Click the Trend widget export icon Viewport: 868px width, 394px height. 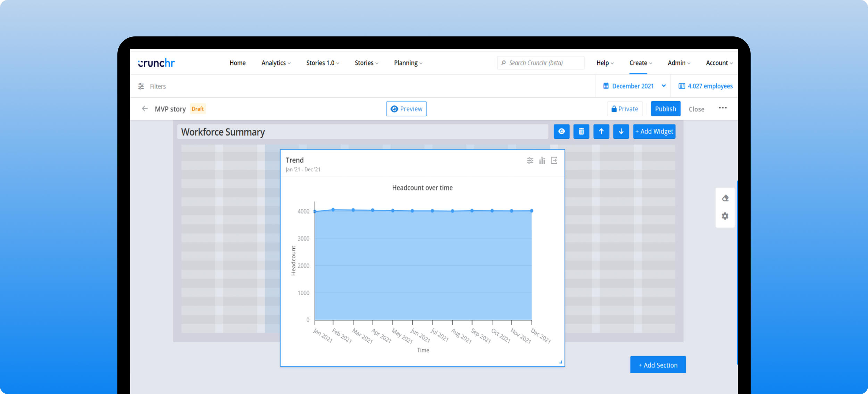coord(554,160)
